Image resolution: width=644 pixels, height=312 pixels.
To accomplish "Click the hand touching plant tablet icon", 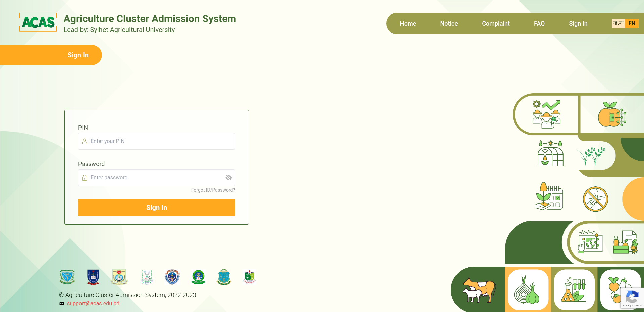I will tap(590, 241).
